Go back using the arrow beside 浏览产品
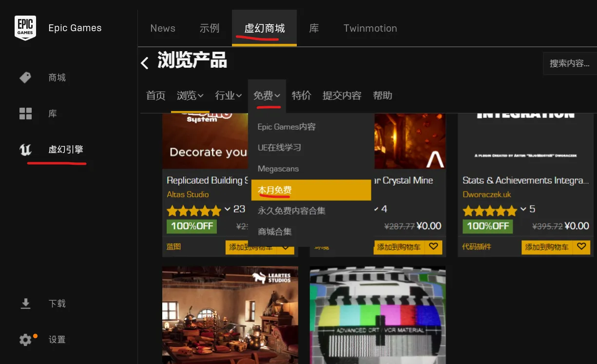Screen dimensions: 597x364 coord(145,63)
